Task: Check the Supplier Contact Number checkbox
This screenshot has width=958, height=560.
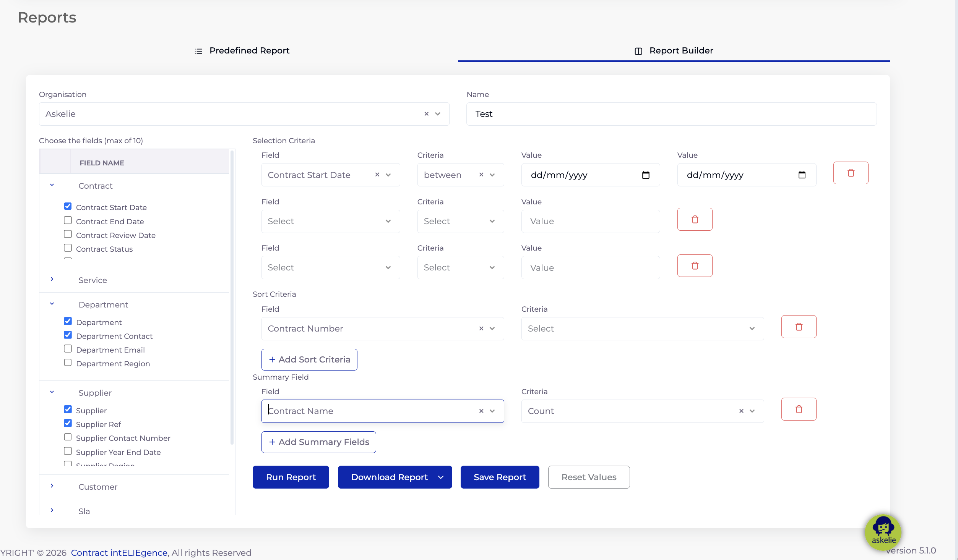Action: tap(68, 437)
